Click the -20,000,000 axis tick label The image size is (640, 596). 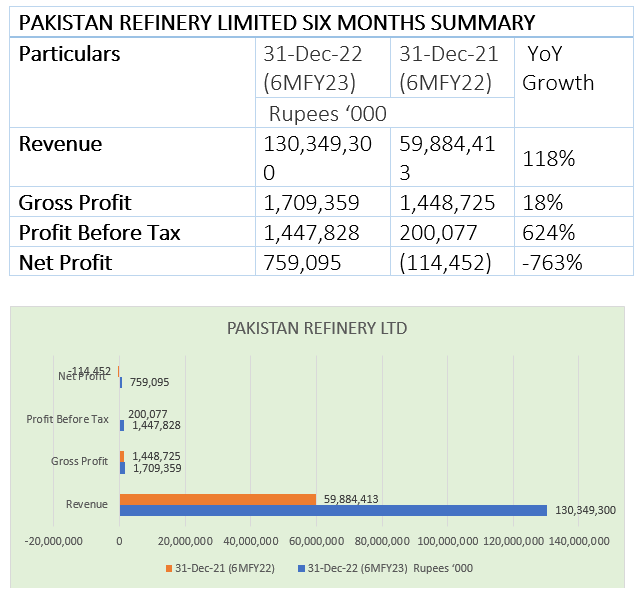coord(53,541)
